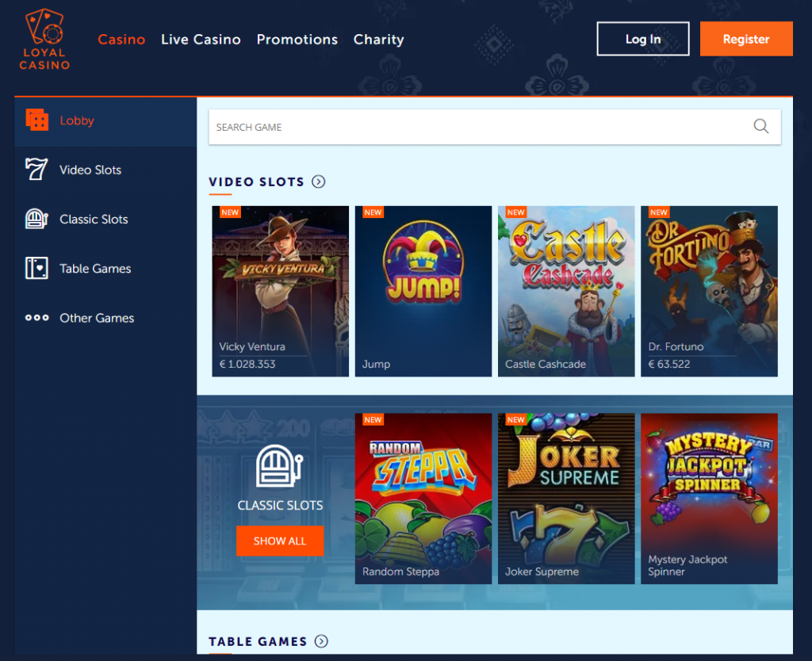Image resolution: width=812 pixels, height=661 pixels.
Task: Open the Joker Supreme game thumbnail
Action: coord(566,499)
